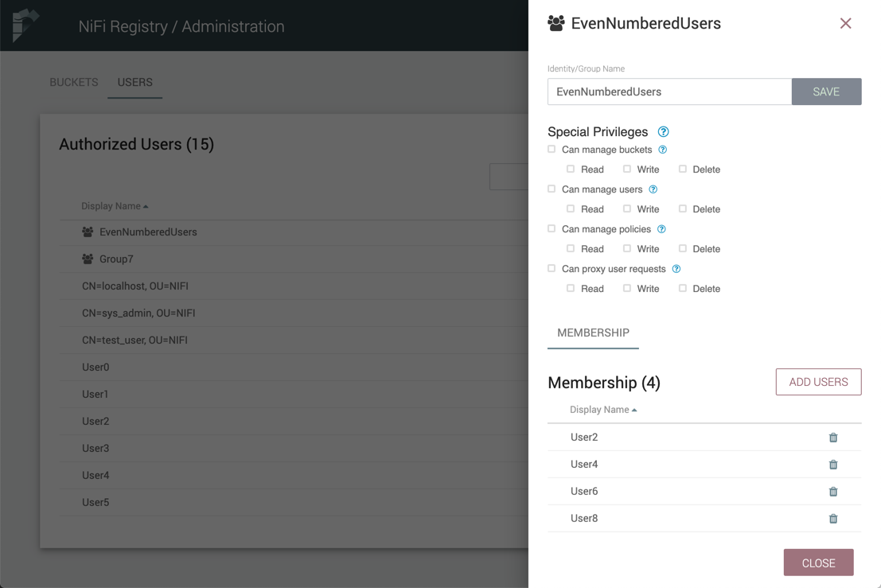Image resolution: width=881 pixels, height=588 pixels.
Task: Edit the Identity/Group Name field
Action: pos(669,92)
